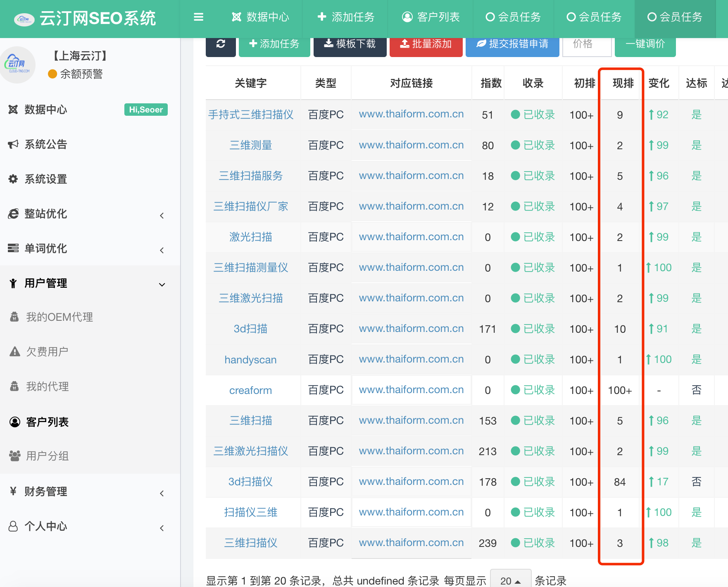Click the 欠费用户 warning triangle icon
Screen dimensions: 728x587
pyautogui.click(x=15, y=351)
